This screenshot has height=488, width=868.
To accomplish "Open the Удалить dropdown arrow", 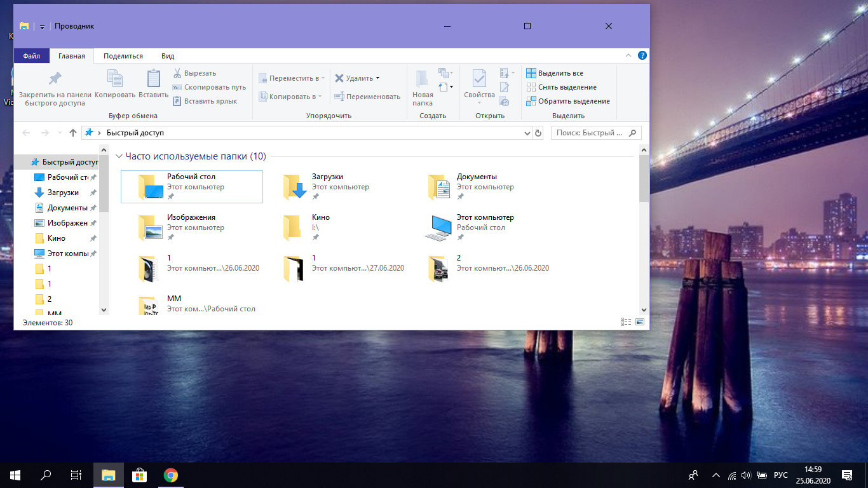I will (x=377, y=78).
